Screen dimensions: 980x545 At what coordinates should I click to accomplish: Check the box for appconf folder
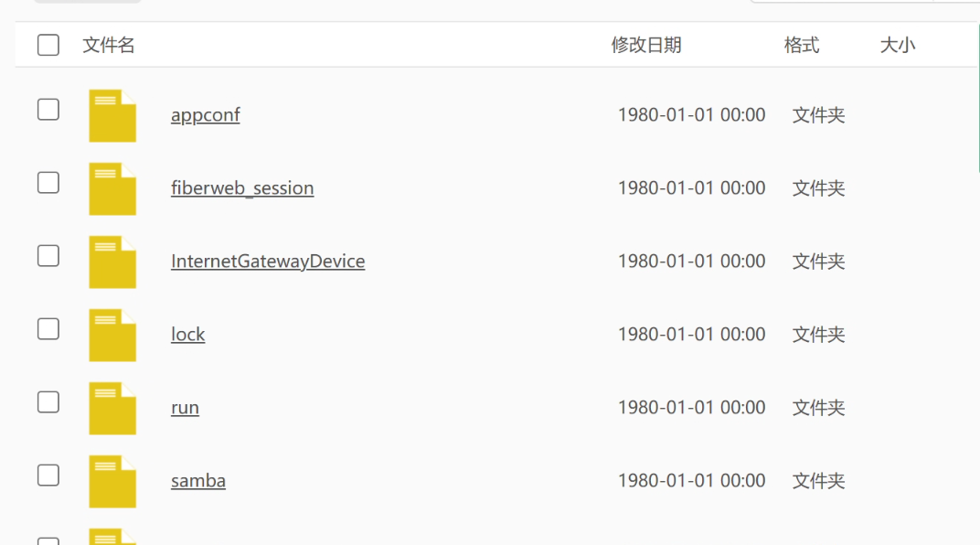[48, 110]
